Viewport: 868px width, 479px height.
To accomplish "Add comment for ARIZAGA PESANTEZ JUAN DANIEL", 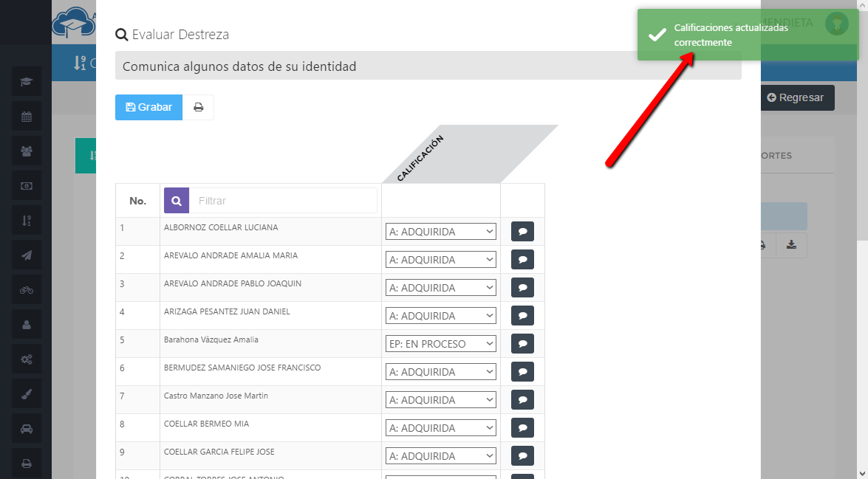I will [x=522, y=316].
